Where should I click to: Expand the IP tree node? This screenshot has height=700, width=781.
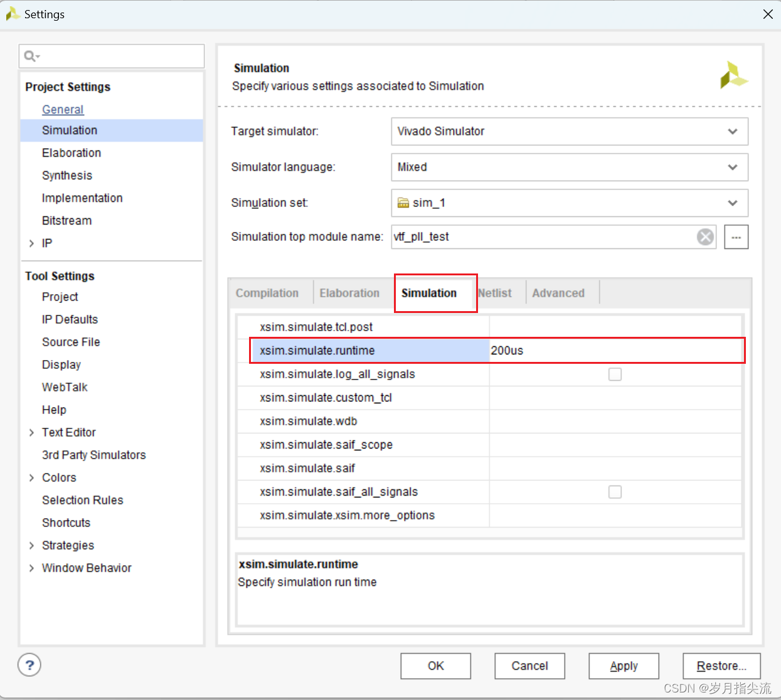pyautogui.click(x=31, y=243)
